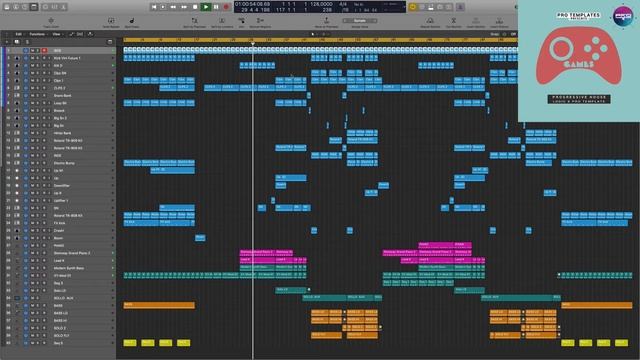
Task: Stop playback with the Stop button
Action: [x=195, y=7]
